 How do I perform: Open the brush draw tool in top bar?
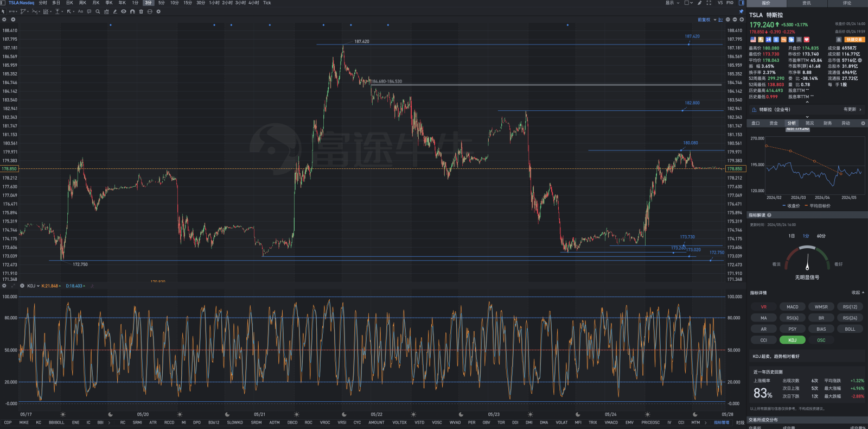[699, 3]
